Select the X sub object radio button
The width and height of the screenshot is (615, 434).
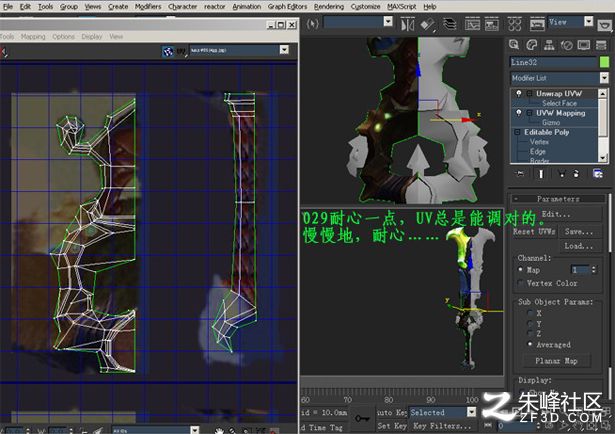[x=530, y=313]
